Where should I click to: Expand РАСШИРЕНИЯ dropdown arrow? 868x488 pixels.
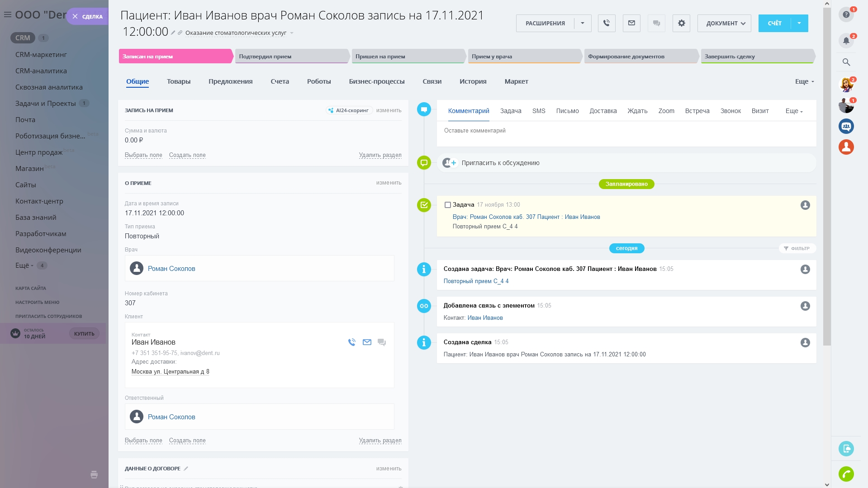pyautogui.click(x=583, y=23)
